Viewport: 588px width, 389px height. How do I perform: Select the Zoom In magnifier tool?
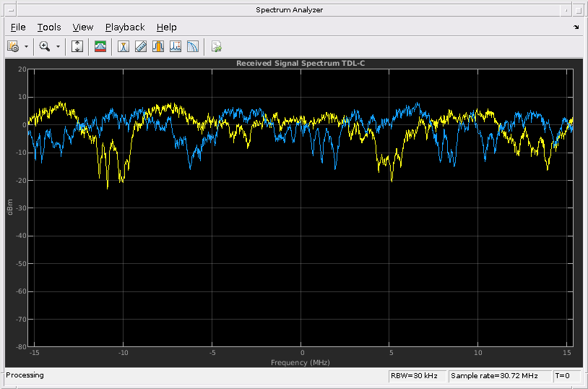click(45, 46)
